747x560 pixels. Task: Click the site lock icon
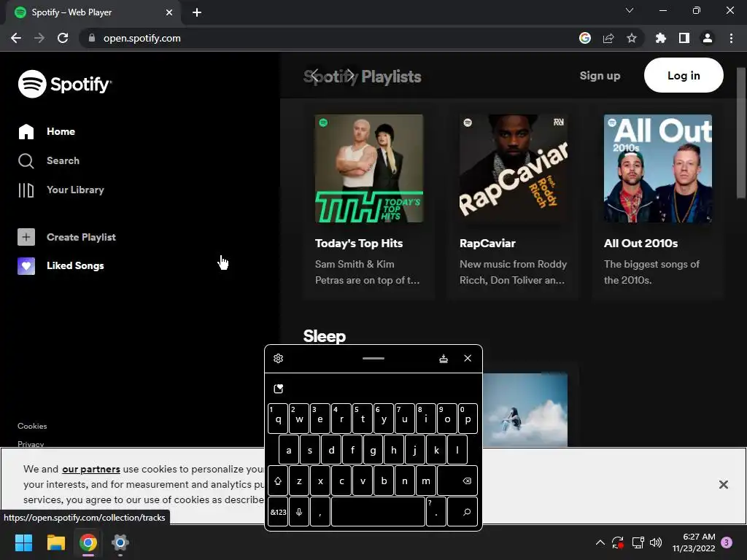[92, 38]
